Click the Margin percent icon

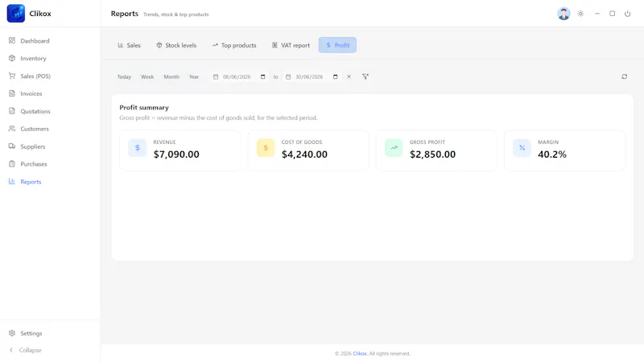point(522,148)
